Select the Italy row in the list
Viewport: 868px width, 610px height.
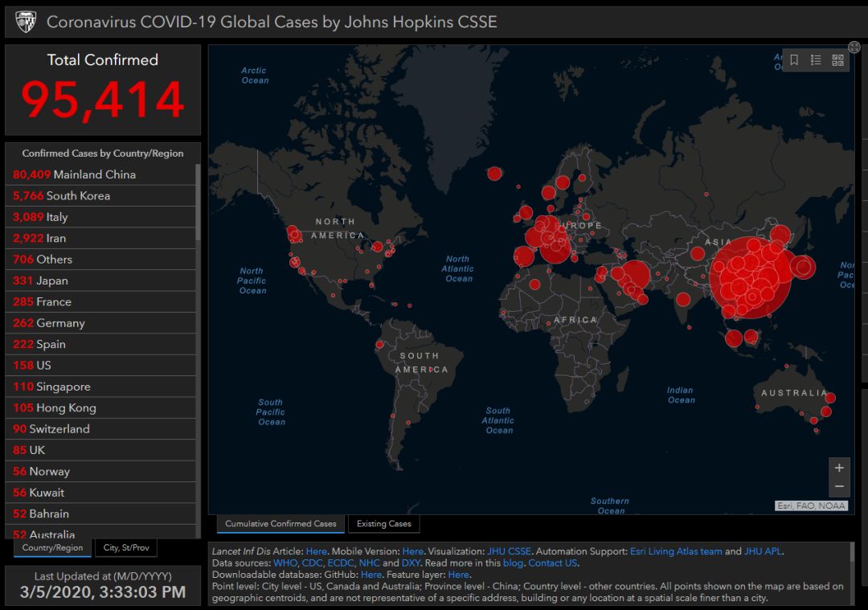pyautogui.click(x=100, y=217)
